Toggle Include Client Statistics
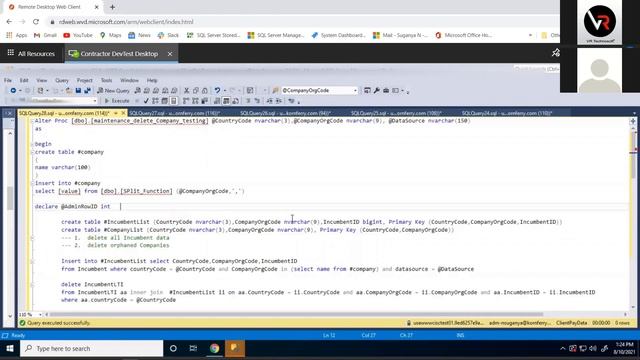This screenshot has height=360, width=640. point(204,101)
